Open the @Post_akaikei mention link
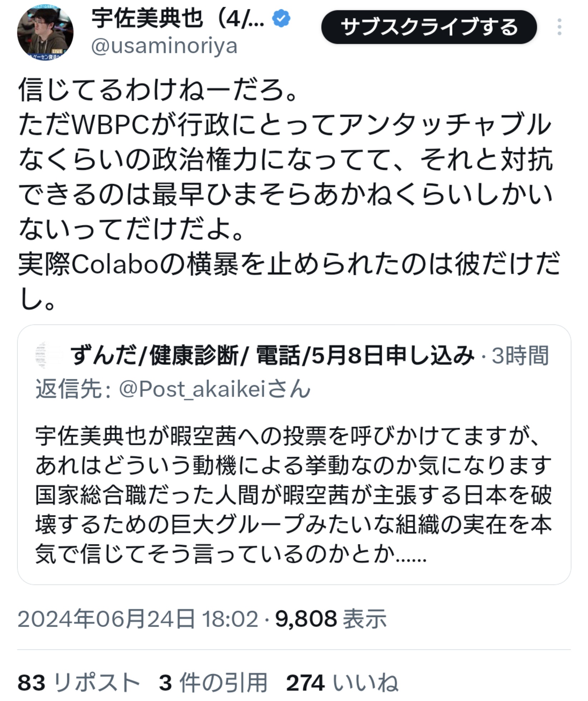This screenshot has height=701, width=588. [x=215, y=389]
